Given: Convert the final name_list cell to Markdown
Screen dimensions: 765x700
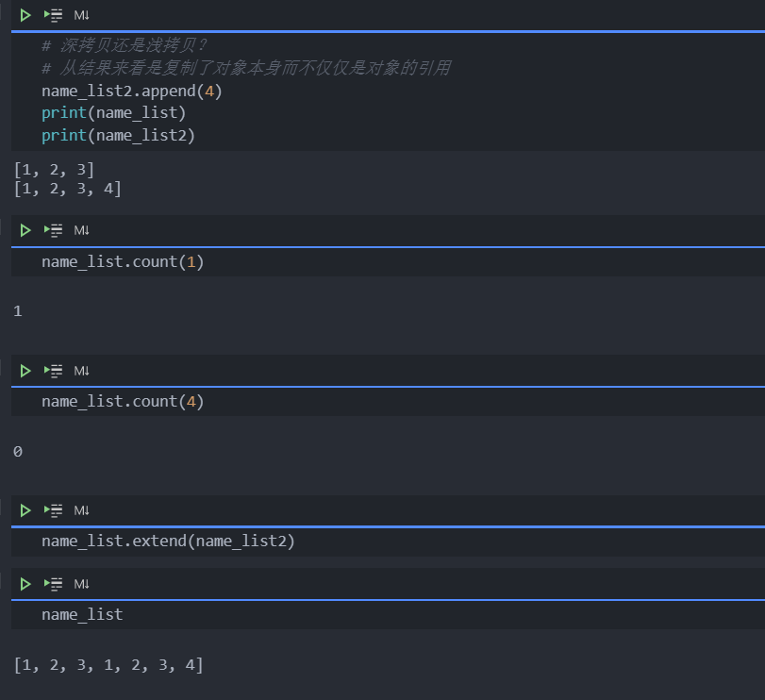Looking at the screenshot, I should coord(82,584).
